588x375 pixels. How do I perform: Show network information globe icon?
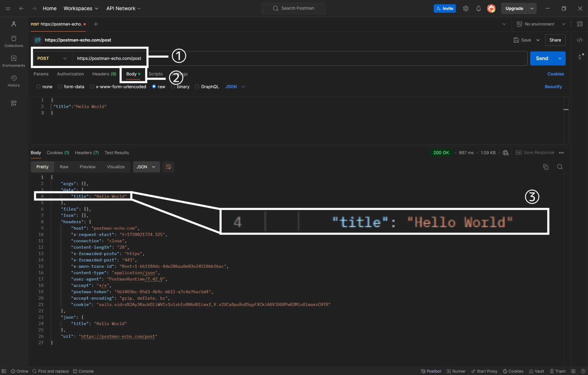[506, 153]
